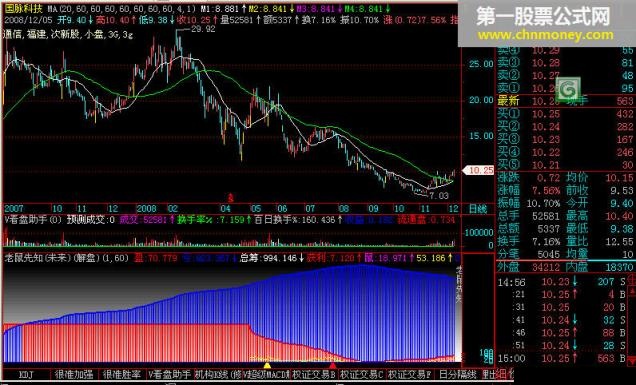Click the 分笔 5045 value
This screenshot has width=636, height=385.
coord(548,254)
